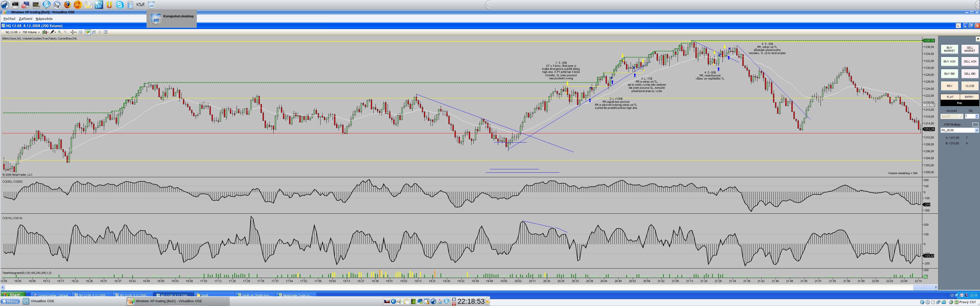
Task: Select the FLAT position indicator
Action: 950,97
